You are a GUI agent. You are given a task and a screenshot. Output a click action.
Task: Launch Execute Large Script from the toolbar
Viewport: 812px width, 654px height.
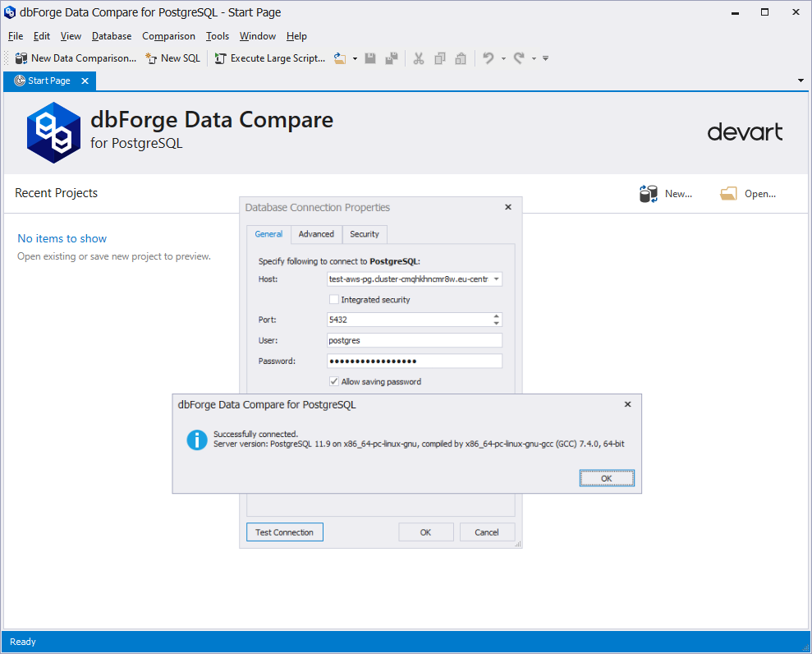(270, 58)
